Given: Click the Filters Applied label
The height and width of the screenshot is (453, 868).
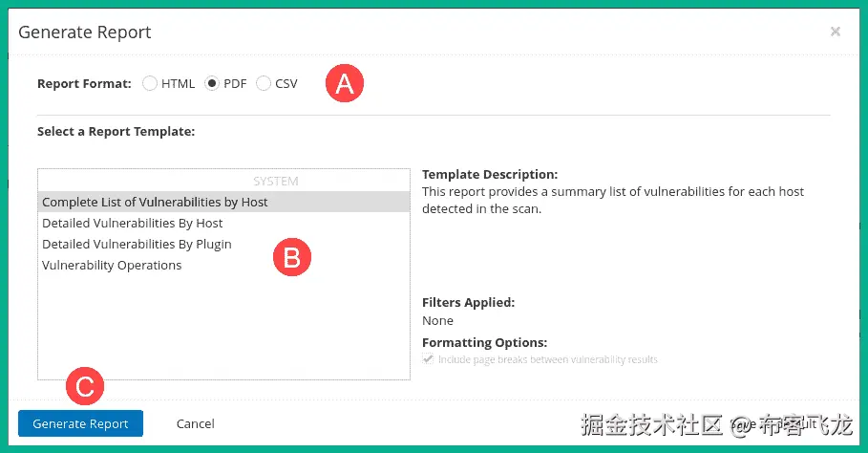Looking at the screenshot, I should (468, 302).
